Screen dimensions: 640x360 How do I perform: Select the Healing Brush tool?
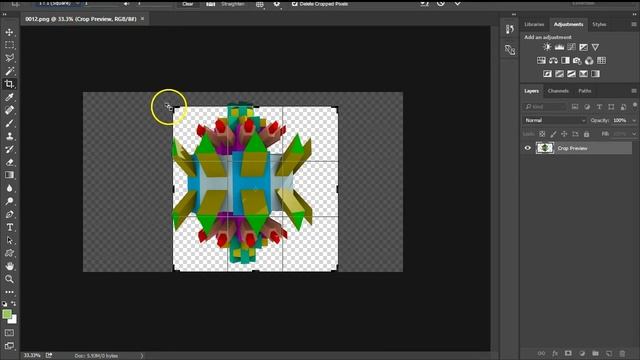[9, 110]
